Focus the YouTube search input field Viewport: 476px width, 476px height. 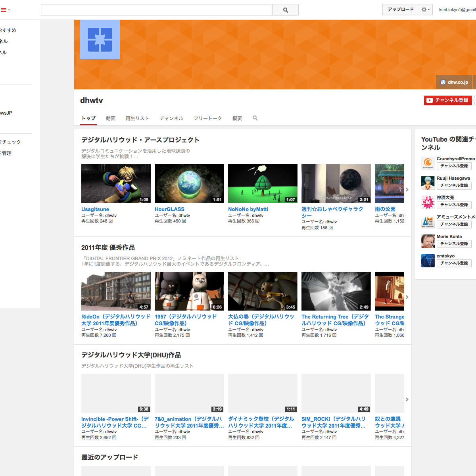(x=157, y=10)
